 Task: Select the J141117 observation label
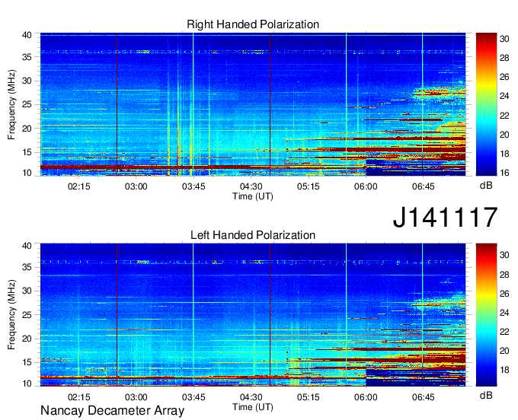[445, 218]
